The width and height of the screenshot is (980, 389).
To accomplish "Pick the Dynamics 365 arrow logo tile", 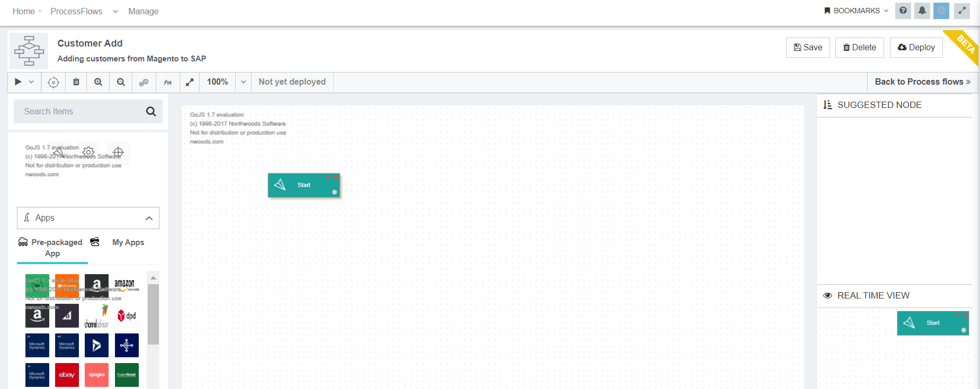I will pyautogui.click(x=96, y=346).
